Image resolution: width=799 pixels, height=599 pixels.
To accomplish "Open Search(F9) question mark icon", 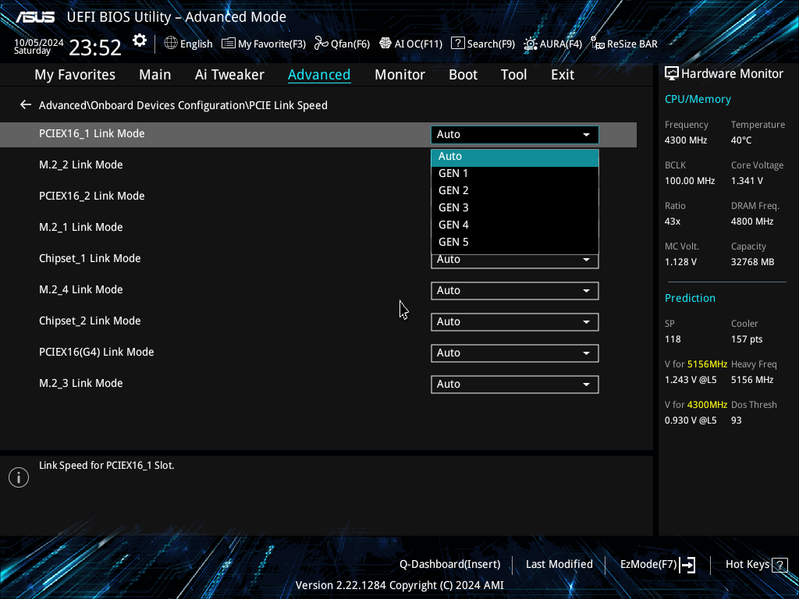I will tap(458, 43).
